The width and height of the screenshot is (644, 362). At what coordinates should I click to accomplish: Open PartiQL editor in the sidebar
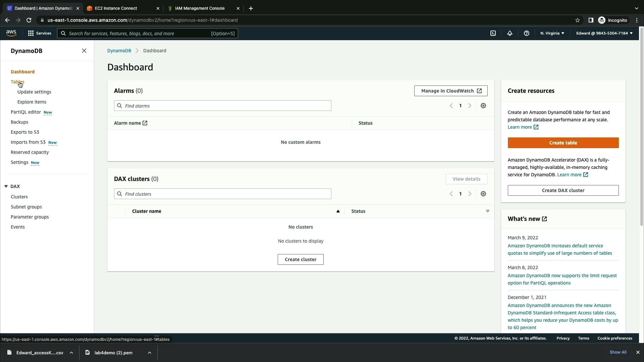(26, 112)
